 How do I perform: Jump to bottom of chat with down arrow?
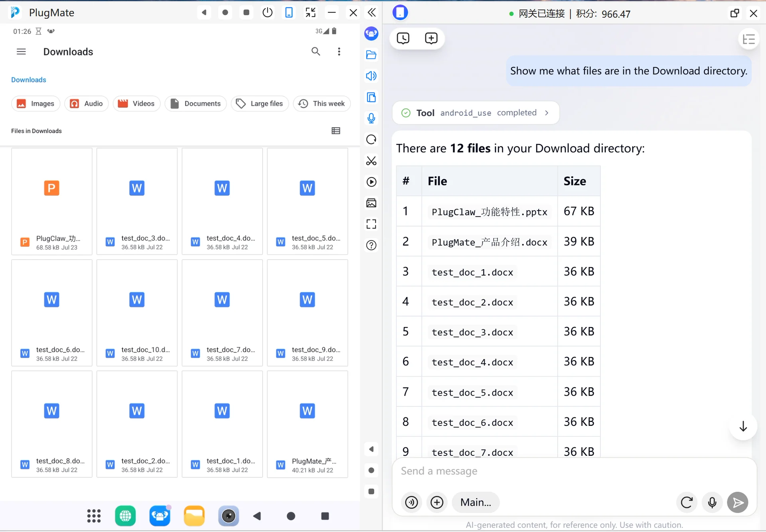[x=743, y=426]
